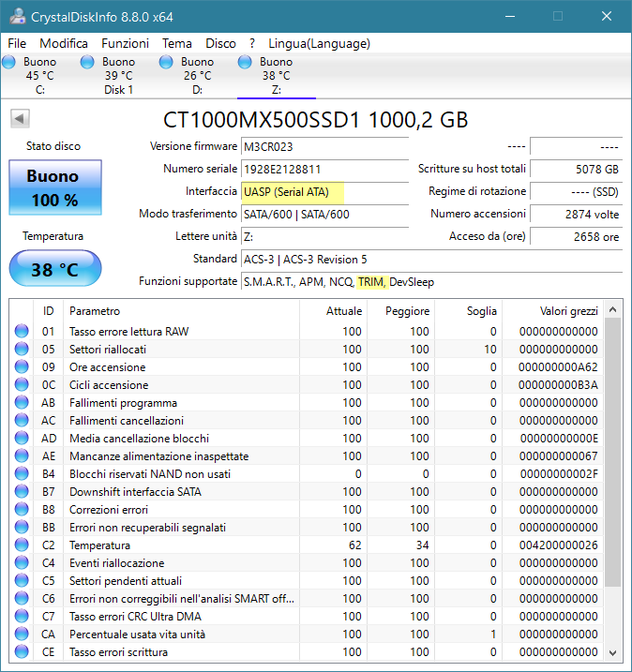Click the Z: drive blue status orb
The width and height of the screenshot is (632, 672).
245,62
